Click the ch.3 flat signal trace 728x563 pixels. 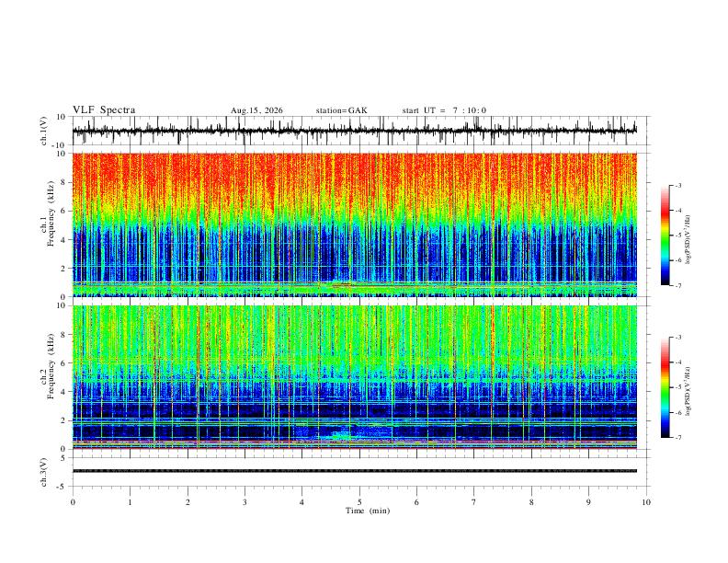pos(355,471)
